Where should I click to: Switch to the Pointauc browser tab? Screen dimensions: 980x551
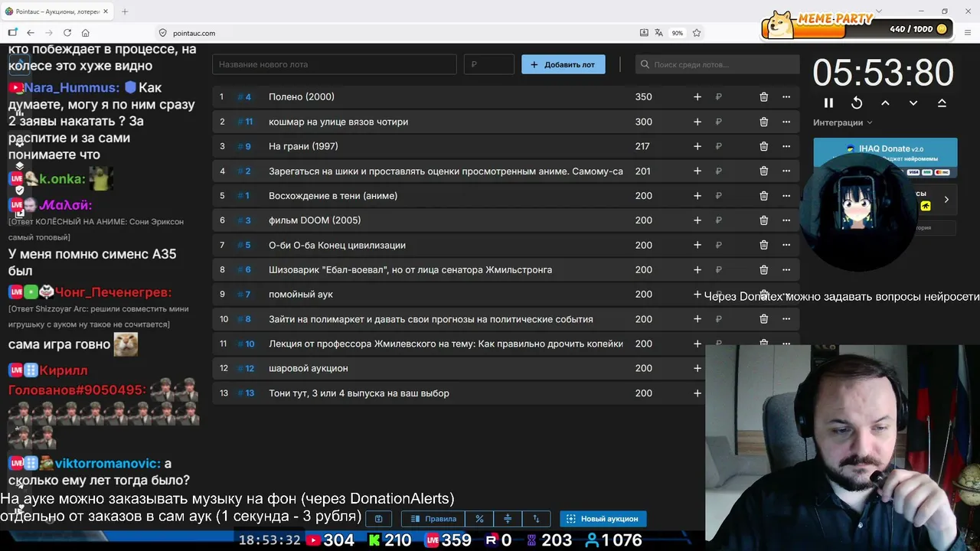coord(58,11)
